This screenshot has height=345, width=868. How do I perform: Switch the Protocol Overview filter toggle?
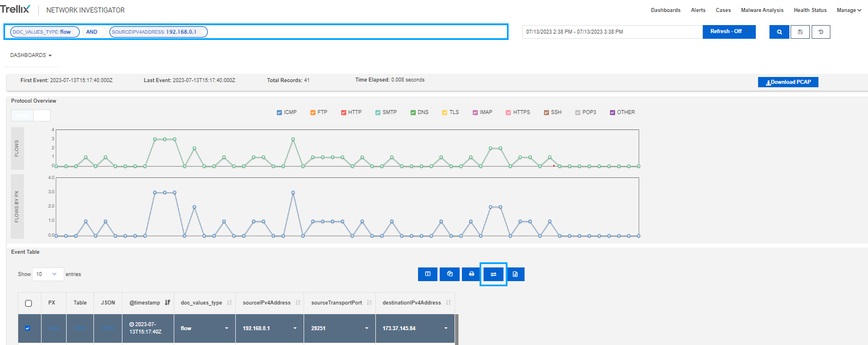pos(31,115)
